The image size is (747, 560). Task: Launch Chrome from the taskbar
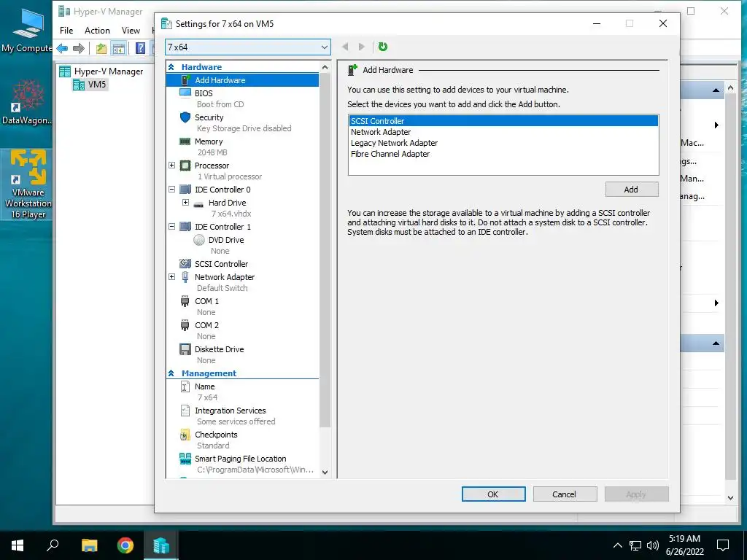(x=125, y=545)
